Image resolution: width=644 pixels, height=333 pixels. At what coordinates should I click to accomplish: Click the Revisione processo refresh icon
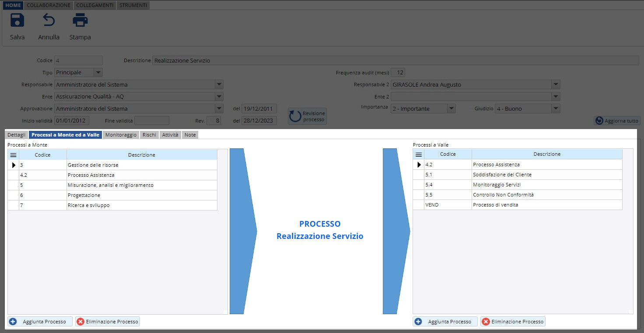[x=296, y=116]
